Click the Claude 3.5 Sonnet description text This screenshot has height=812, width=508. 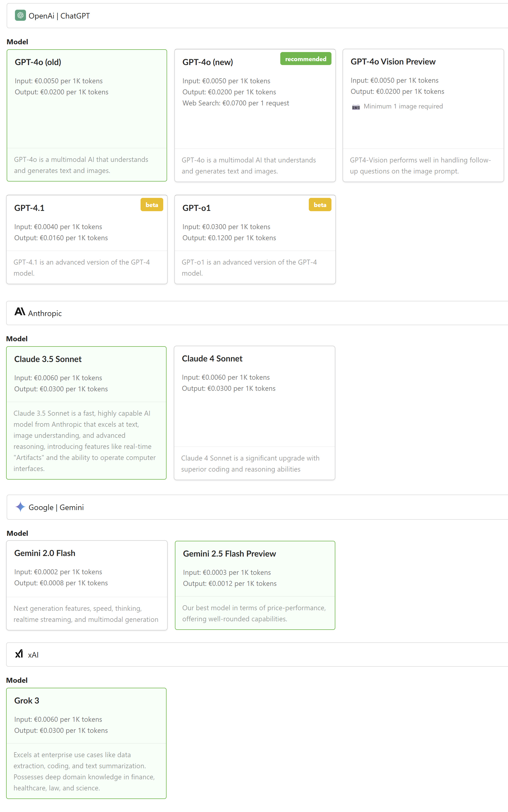coord(85,441)
